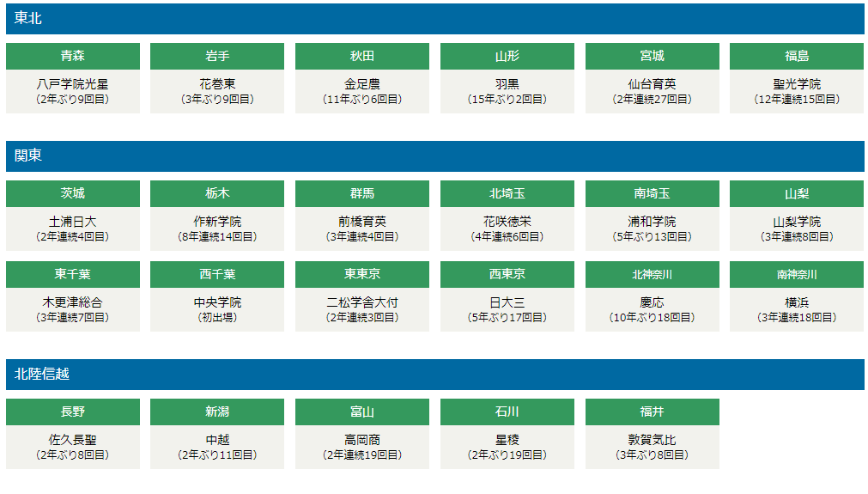Select the (11年ぶり6回目) text under 金足農

click(x=362, y=99)
